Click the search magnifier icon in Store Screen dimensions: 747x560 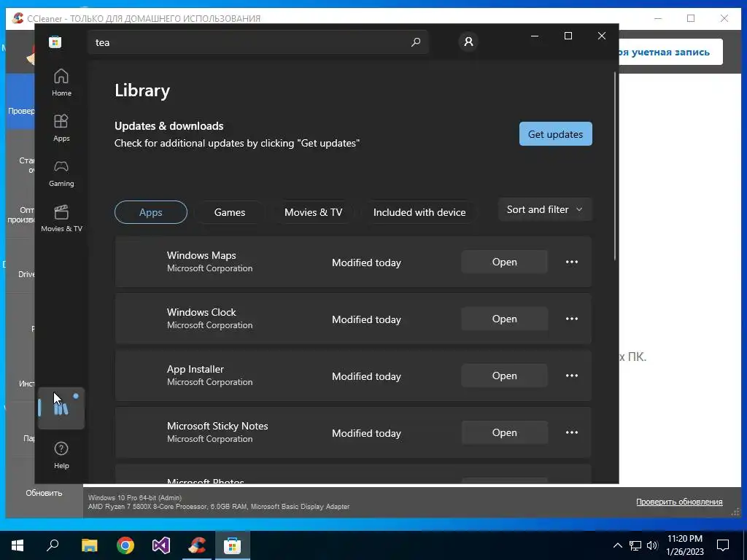(416, 42)
